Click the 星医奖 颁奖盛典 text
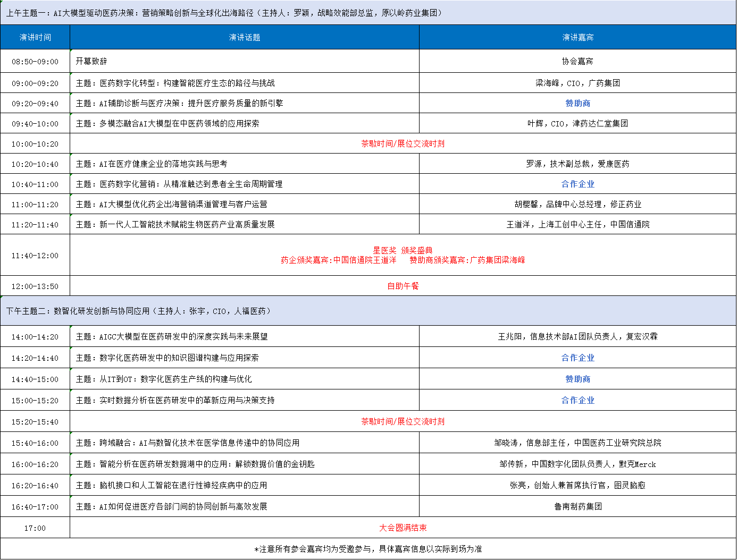 tap(403, 250)
